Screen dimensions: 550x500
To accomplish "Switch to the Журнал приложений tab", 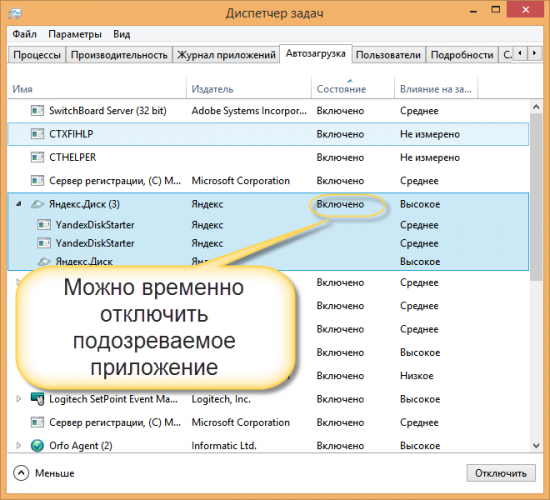I will pos(226,55).
